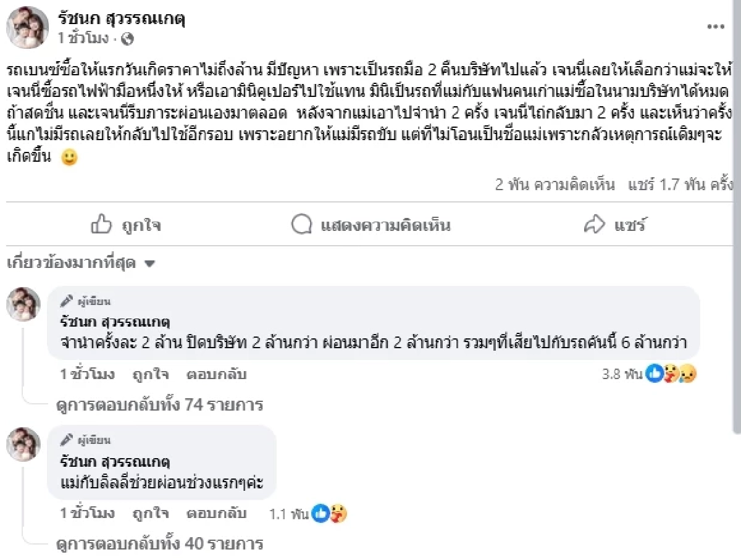Image resolution: width=741 pixels, height=560 pixels.
Task: Click reaction emojis on second comment
Action: pyautogui.click(x=329, y=513)
